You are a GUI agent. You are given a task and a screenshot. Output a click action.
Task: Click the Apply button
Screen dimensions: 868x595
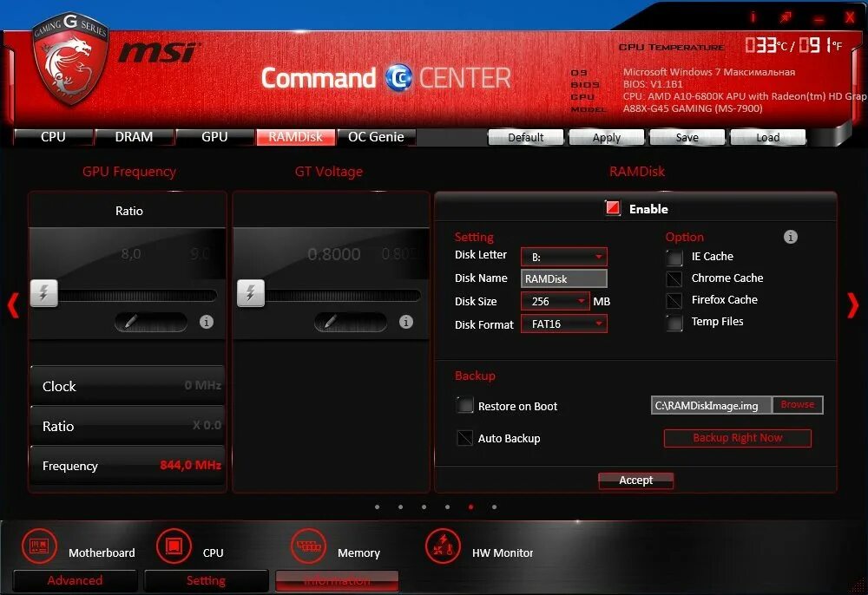click(x=607, y=137)
